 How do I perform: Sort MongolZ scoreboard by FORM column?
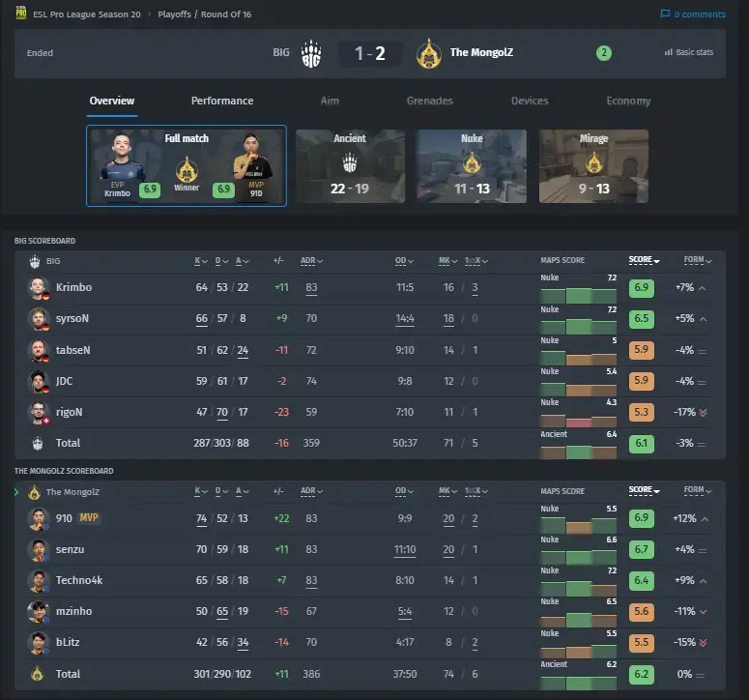698,490
